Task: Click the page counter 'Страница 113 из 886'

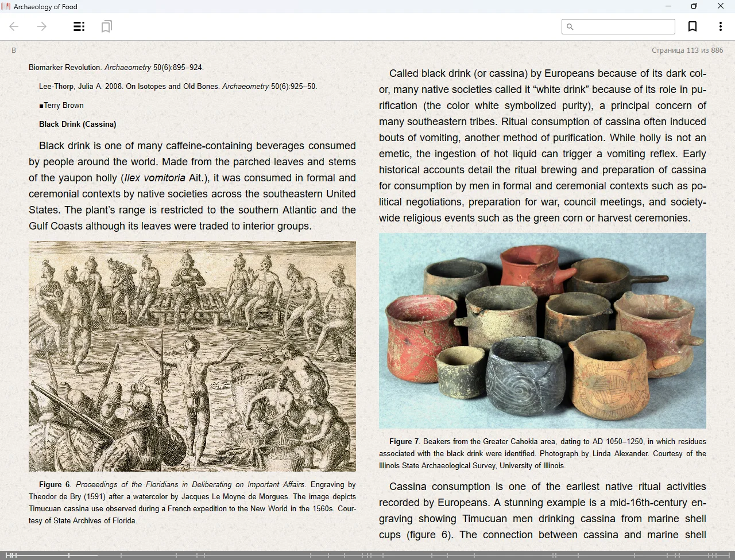Action: click(687, 50)
